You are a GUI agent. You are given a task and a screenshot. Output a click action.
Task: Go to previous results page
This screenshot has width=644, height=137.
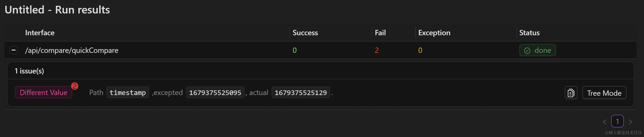click(604, 122)
